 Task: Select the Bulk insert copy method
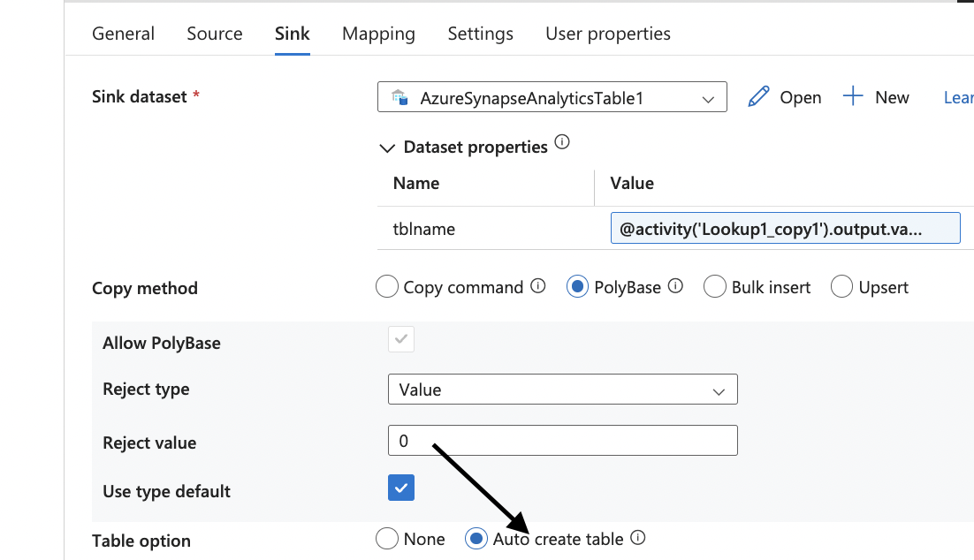[715, 287]
